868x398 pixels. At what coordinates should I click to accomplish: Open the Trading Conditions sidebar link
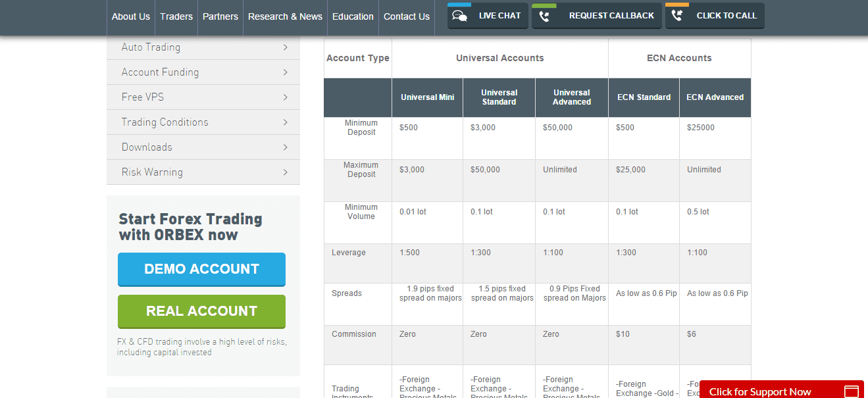203,122
